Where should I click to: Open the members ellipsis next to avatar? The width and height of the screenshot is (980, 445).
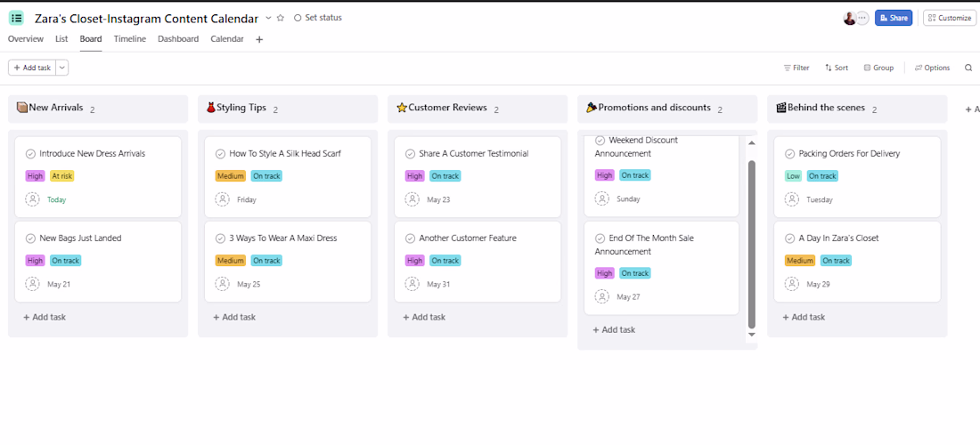coord(862,18)
